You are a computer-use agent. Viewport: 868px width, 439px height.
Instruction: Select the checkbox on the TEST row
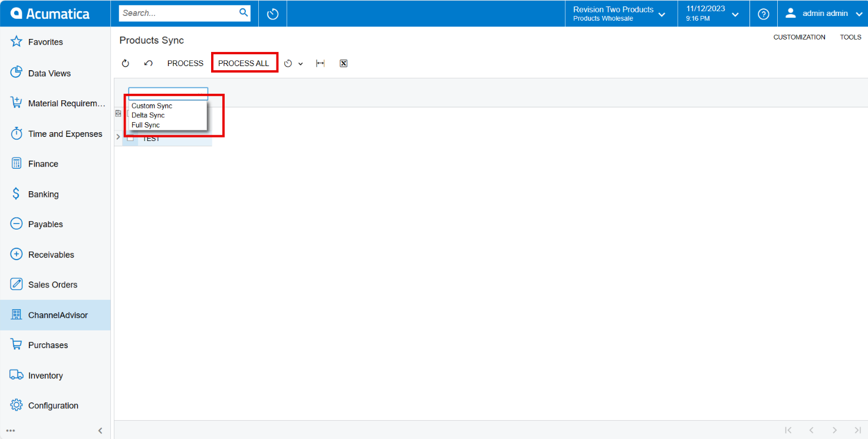pyautogui.click(x=130, y=137)
